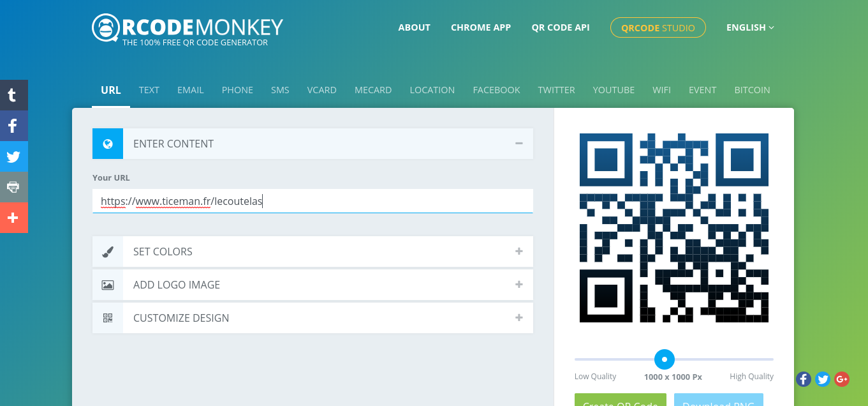Click the QR icon for Customize Design
This screenshot has height=406, width=868.
click(108, 318)
